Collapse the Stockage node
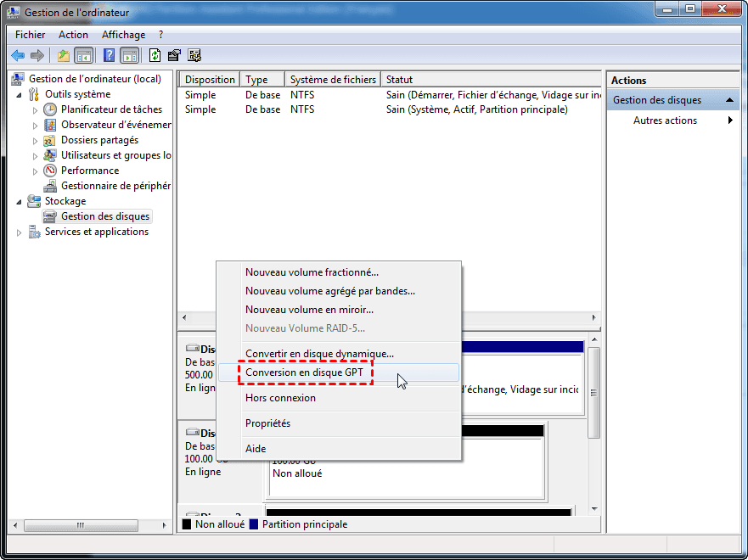The height and width of the screenshot is (560, 748). pyautogui.click(x=19, y=202)
